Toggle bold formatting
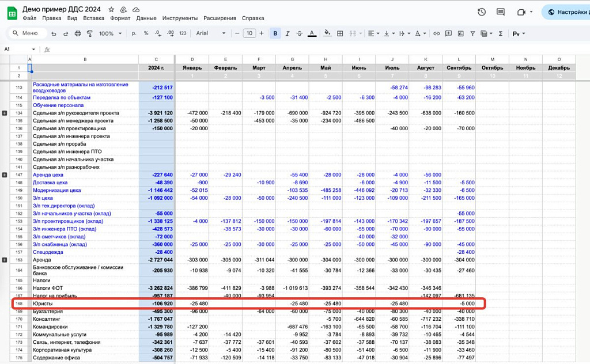590x364 pixels. pos(275,33)
